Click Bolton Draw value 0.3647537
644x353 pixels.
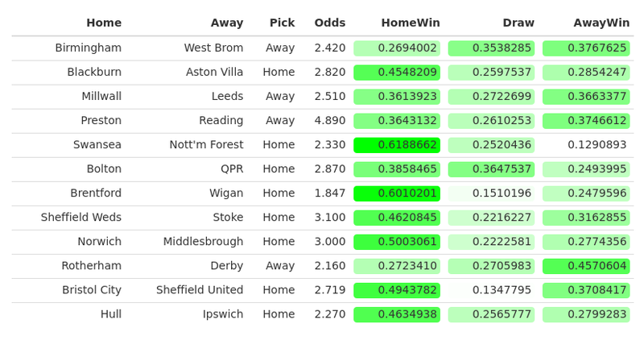click(x=491, y=169)
